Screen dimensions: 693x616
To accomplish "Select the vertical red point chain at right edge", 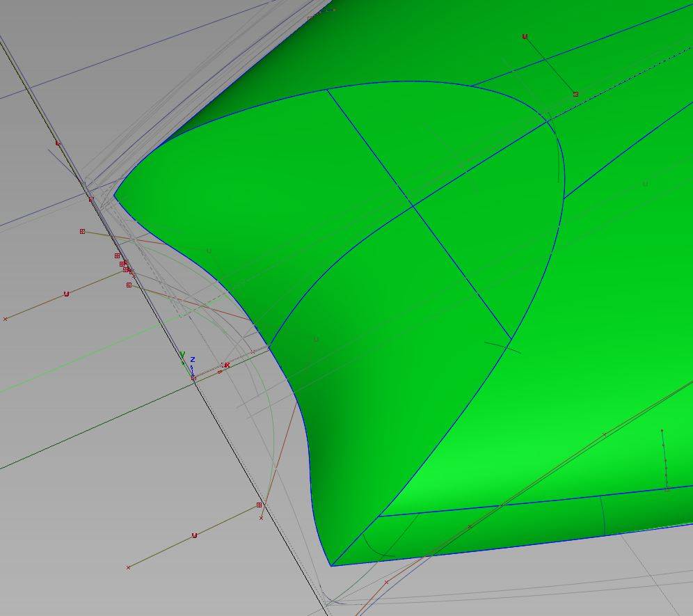I will coord(664,459).
